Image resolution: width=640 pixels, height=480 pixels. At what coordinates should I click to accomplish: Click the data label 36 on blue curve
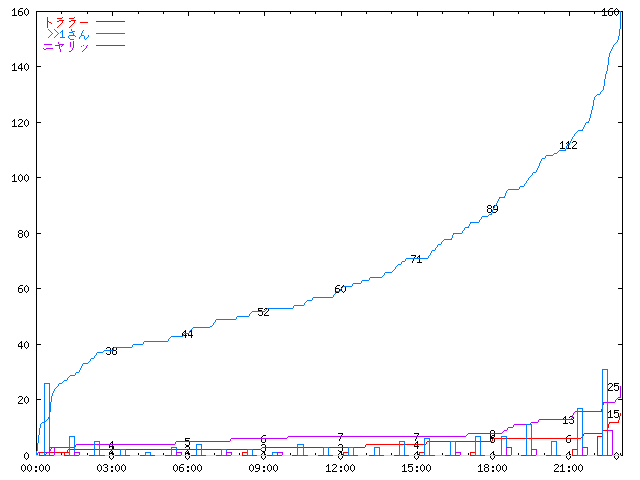(111, 351)
